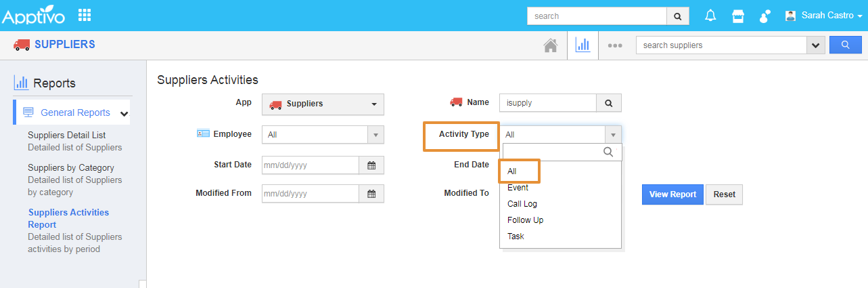Image resolution: width=868 pixels, height=288 pixels.
Task: Click the notifications bell icon
Action: click(x=710, y=16)
